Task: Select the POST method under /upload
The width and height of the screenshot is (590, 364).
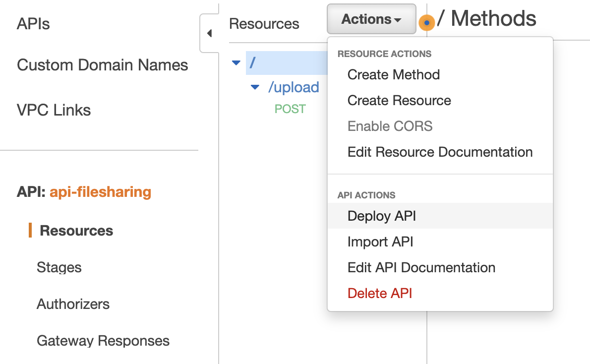Action: pos(290,109)
